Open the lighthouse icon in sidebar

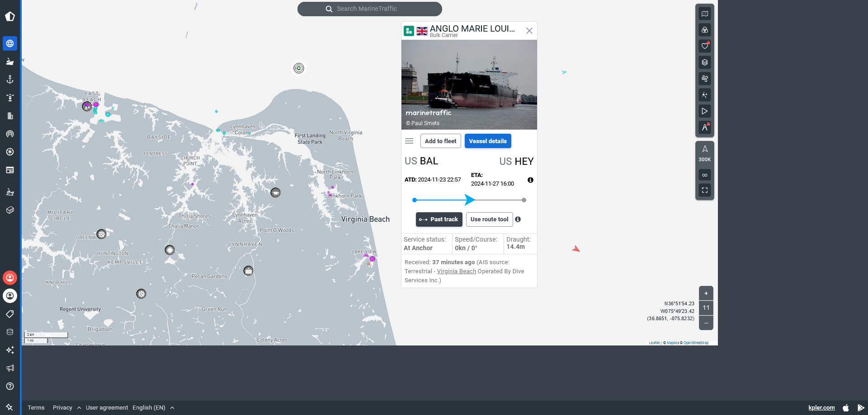[x=10, y=98]
